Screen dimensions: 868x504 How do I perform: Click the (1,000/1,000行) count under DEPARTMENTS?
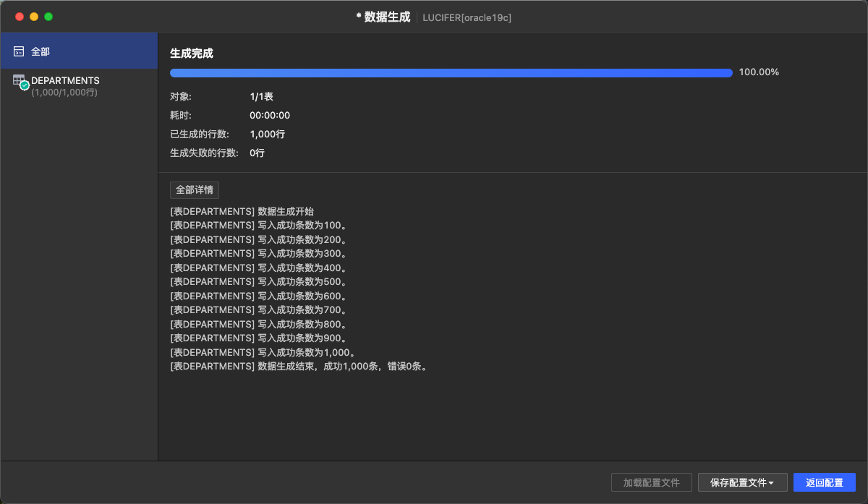coord(64,93)
